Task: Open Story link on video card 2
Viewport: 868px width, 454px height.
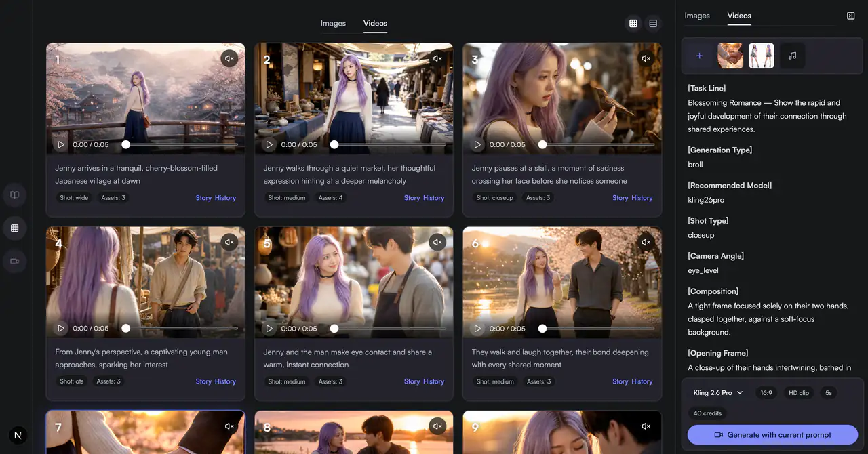Action: [412, 198]
